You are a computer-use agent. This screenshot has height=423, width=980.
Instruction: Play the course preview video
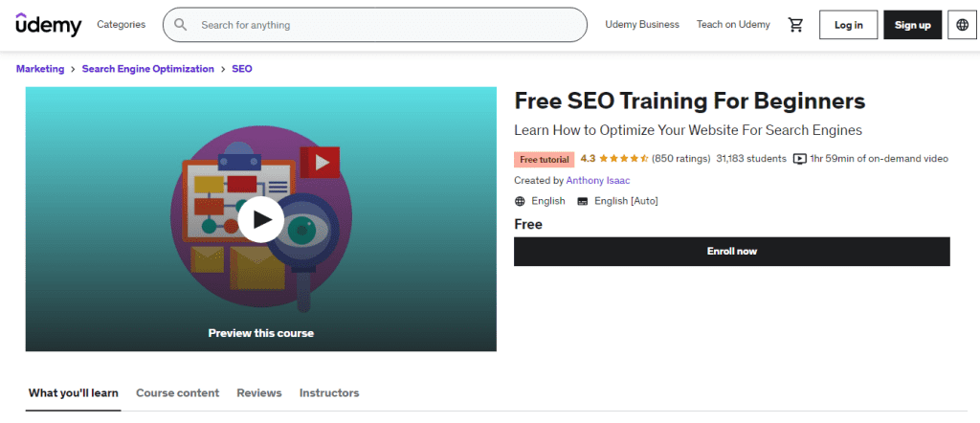(x=261, y=219)
